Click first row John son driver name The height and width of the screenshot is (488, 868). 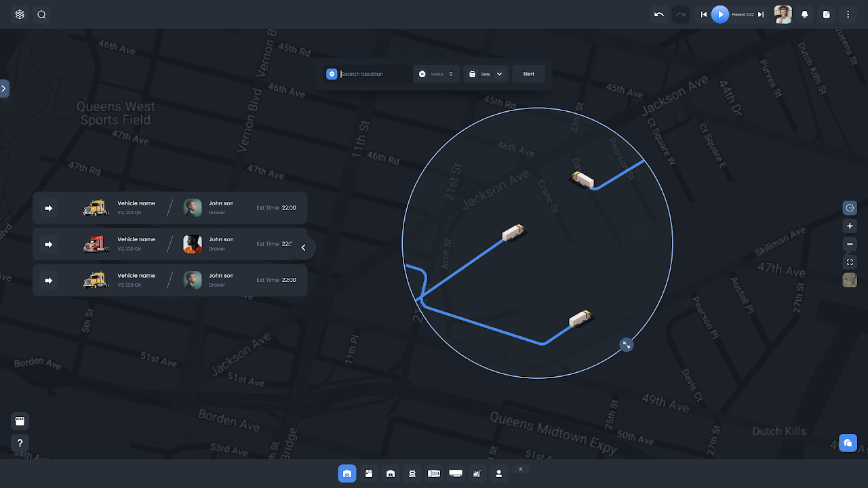221,203
